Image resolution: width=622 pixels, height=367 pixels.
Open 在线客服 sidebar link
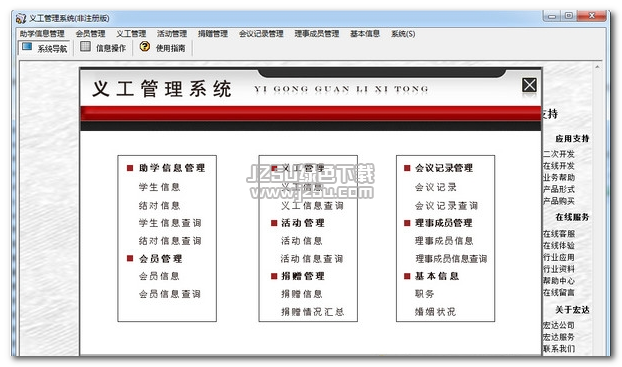click(x=559, y=234)
